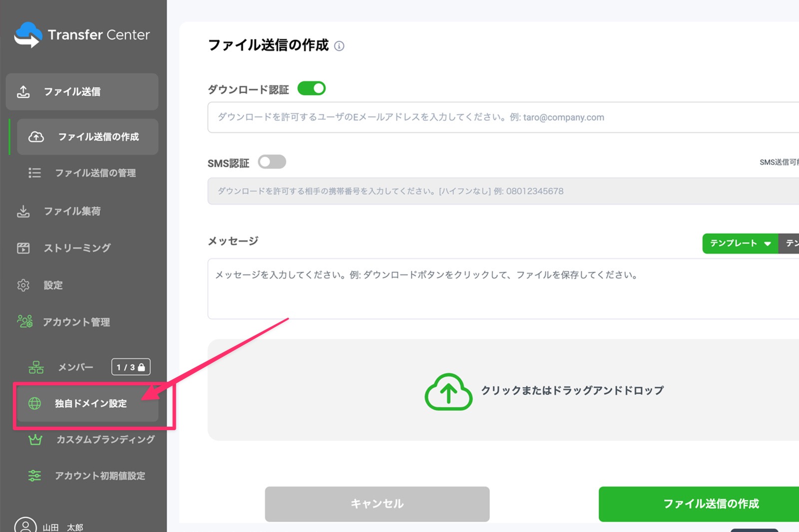Click the download email address input field

click(499, 117)
